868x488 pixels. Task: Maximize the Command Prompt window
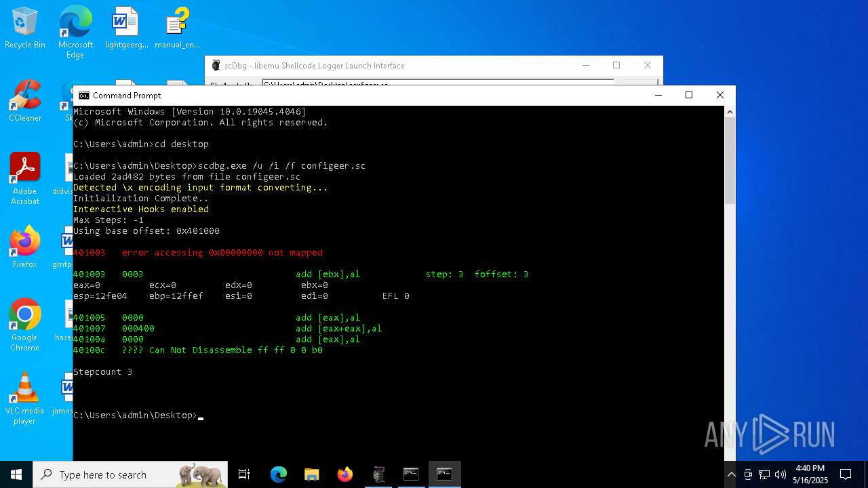(x=689, y=96)
